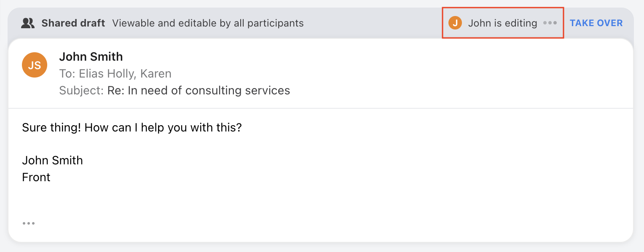The width and height of the screenshot is (644, 252).
Task: Click the three-dot indicator beside John is editing
Action: pos(550,23)
